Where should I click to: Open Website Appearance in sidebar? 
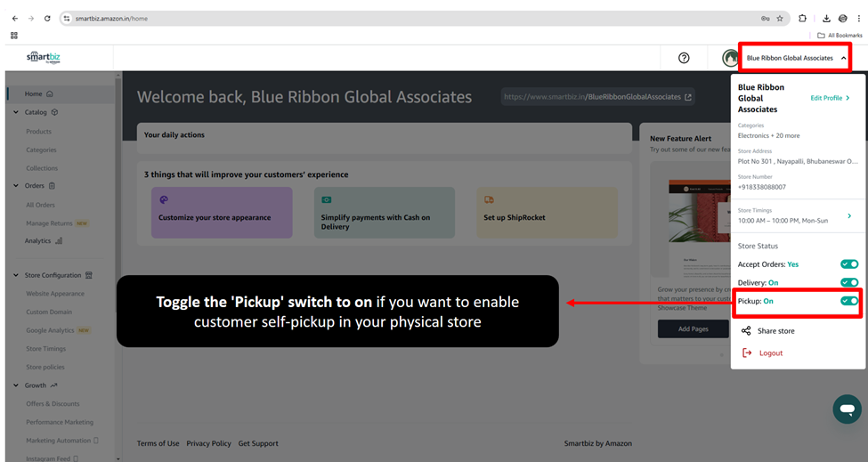pos(55,294)
